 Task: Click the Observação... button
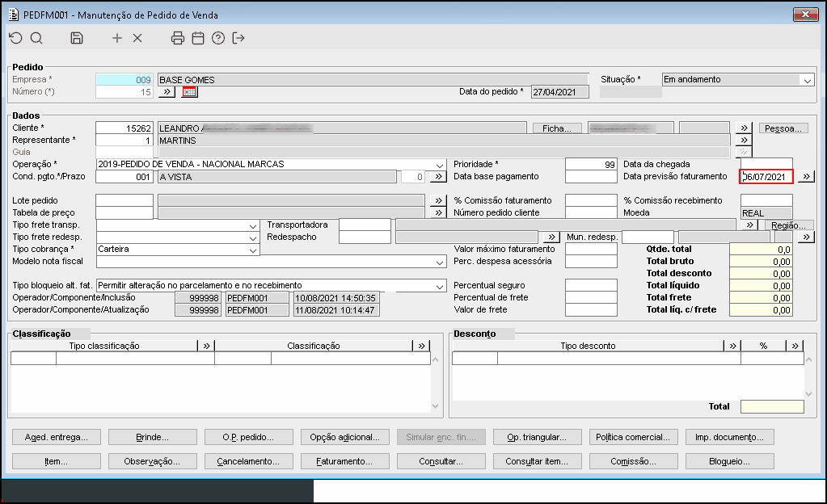pyautogui.click(x=154, y=462)
